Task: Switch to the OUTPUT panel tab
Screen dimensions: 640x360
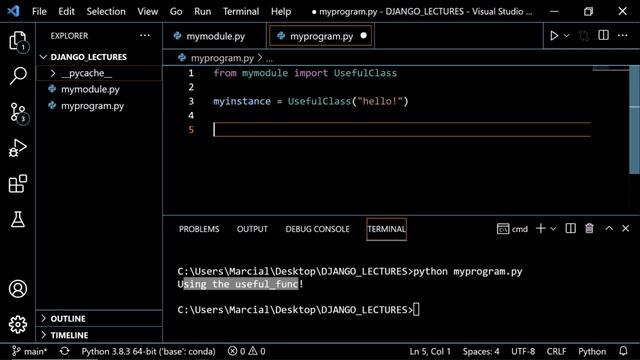Action: point(252,229)
